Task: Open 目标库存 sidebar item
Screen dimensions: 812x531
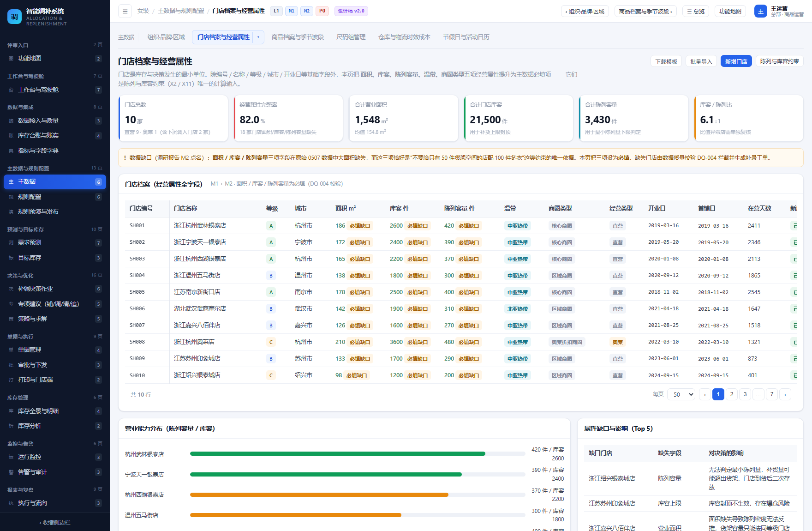Action: 55,258
